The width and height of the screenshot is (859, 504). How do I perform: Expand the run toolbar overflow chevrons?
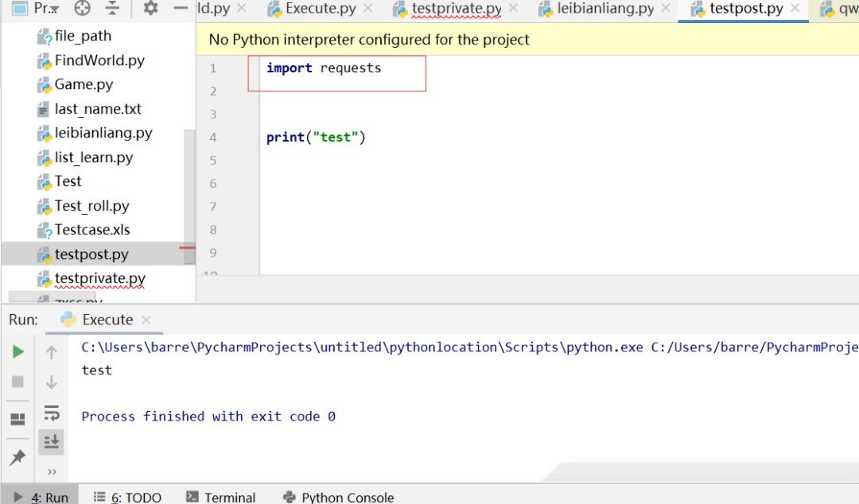pos(52,471)
